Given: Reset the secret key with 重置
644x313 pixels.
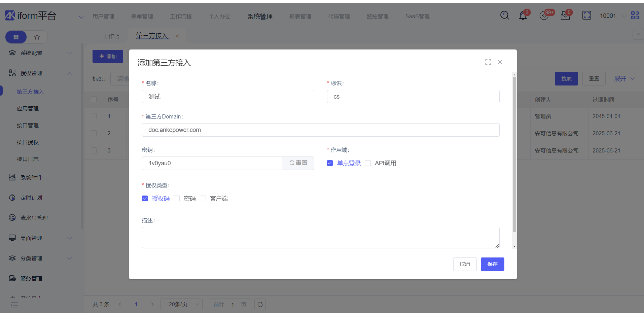Looking at the screenshot, I should tap(298, 163).
